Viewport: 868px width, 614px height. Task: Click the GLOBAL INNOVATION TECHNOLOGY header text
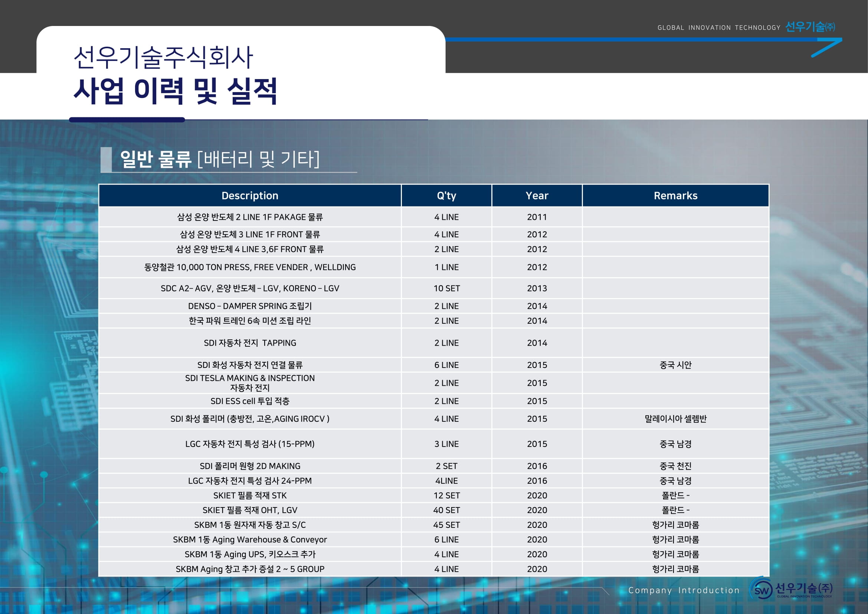tap(719, 27)
